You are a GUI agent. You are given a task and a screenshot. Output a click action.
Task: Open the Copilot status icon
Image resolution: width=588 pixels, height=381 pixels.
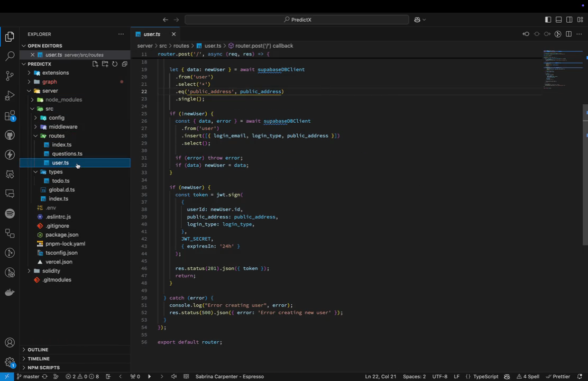(507, 376)
